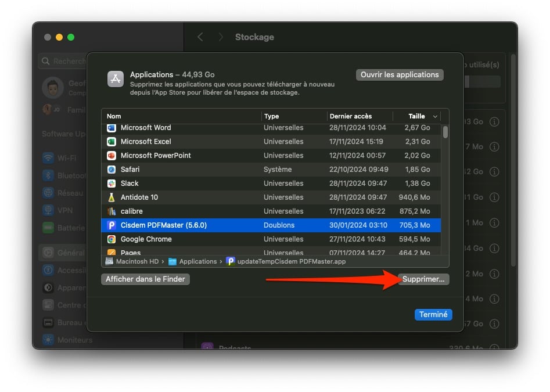Sort the list by the Nom column header
The width and height of the screenshot is (550, 392).
click(x=114, y=116)
